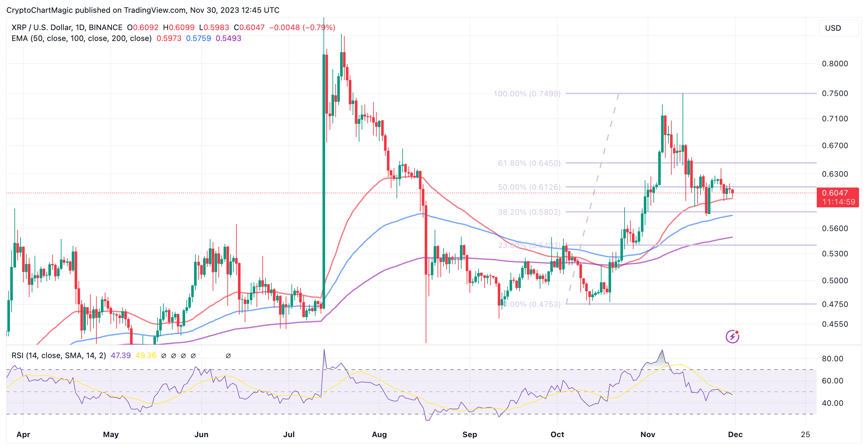Click the Oct label on time axis
Viewport: 868px width, 448px height.
(557, 434)
